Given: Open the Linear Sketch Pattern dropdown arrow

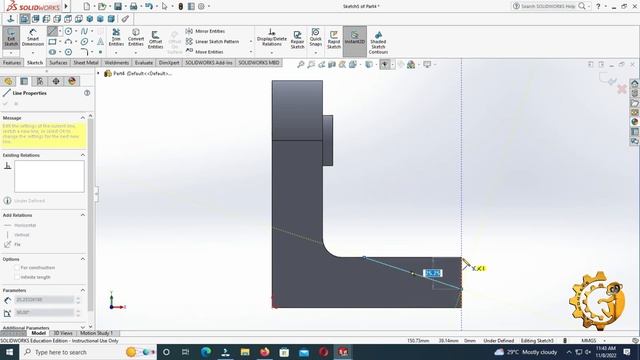Looking at the screenshot, I should [251, 42].
